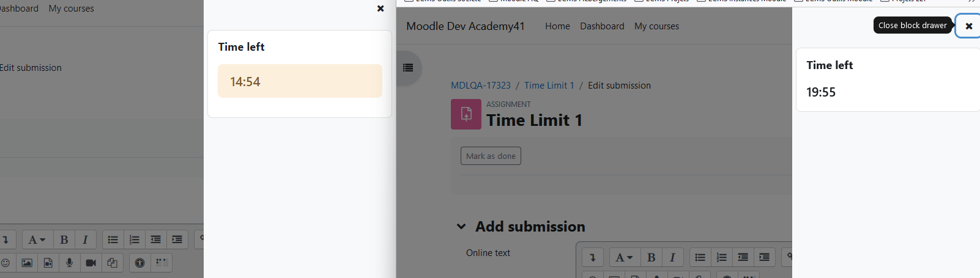This screenshot has width=980, height=278.
Task: Open paragraph styles dropdown in left toolbar
Action: click(37, 240)
